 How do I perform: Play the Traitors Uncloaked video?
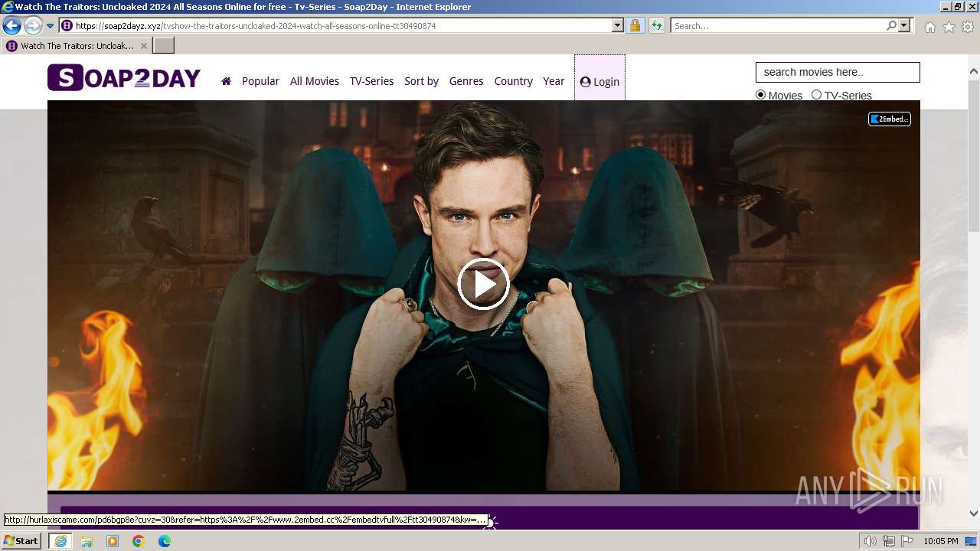[483, 284]
